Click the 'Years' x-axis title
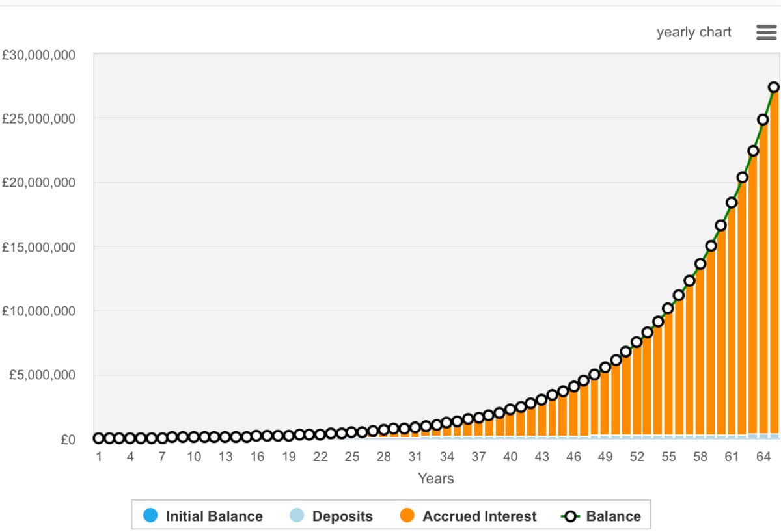Screen dimensions: 781x532 click(x=435, y=479)
